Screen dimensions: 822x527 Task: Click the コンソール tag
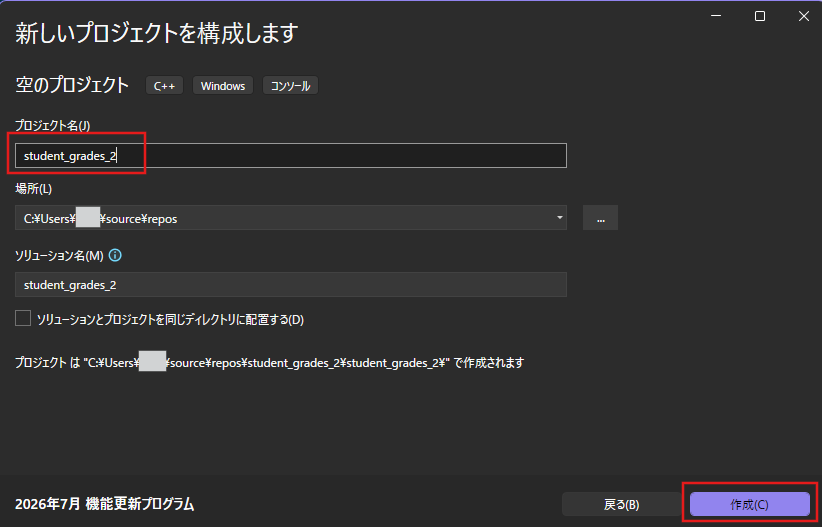[x=290, y=85]
